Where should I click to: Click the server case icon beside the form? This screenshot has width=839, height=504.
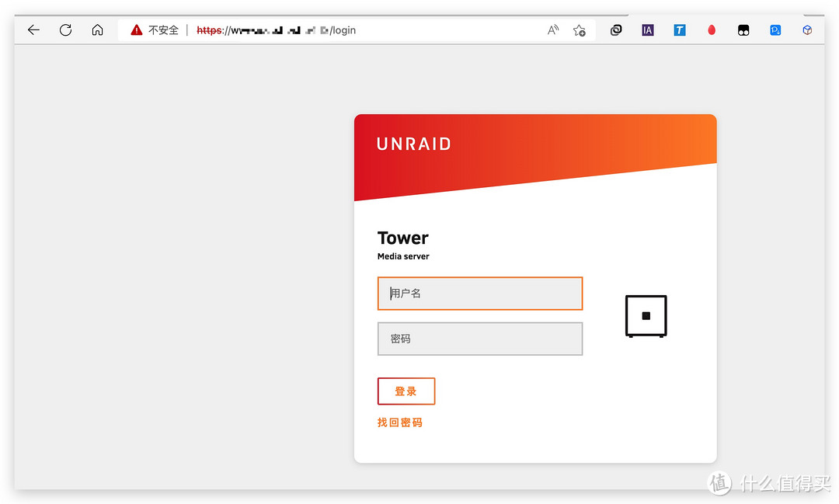pos(646,316)
